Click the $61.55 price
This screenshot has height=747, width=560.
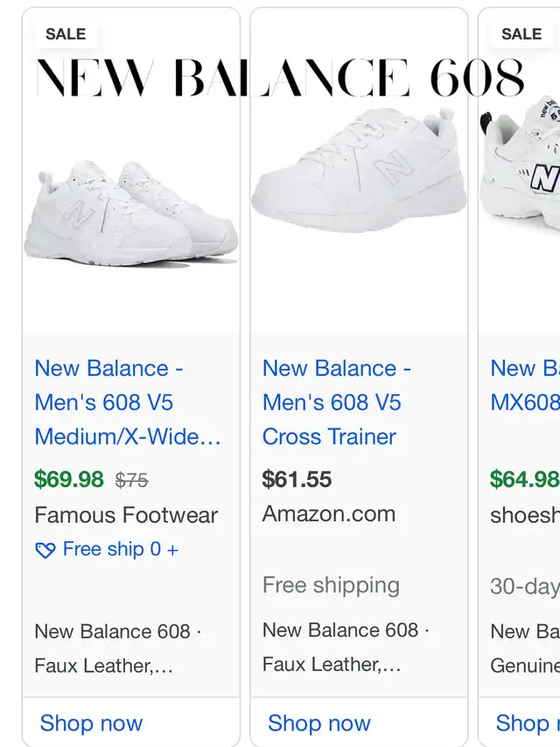(297, 479)
